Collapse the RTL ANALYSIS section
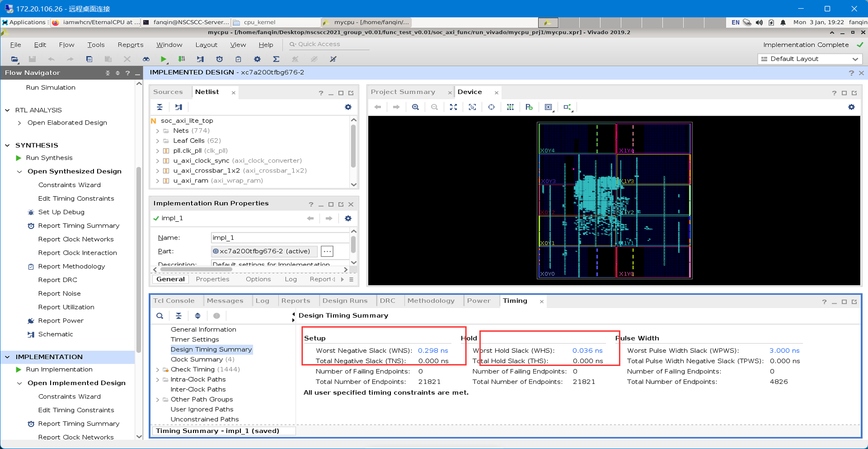 point(7,110)
